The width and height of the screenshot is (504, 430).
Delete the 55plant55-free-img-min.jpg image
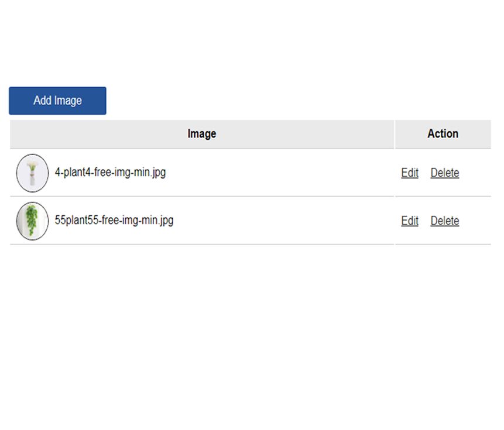(444, 221)
